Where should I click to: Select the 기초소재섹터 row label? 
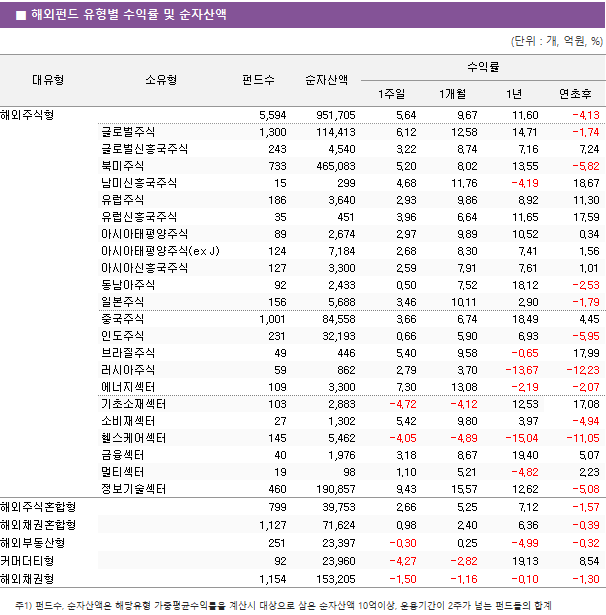coord(133,404)
